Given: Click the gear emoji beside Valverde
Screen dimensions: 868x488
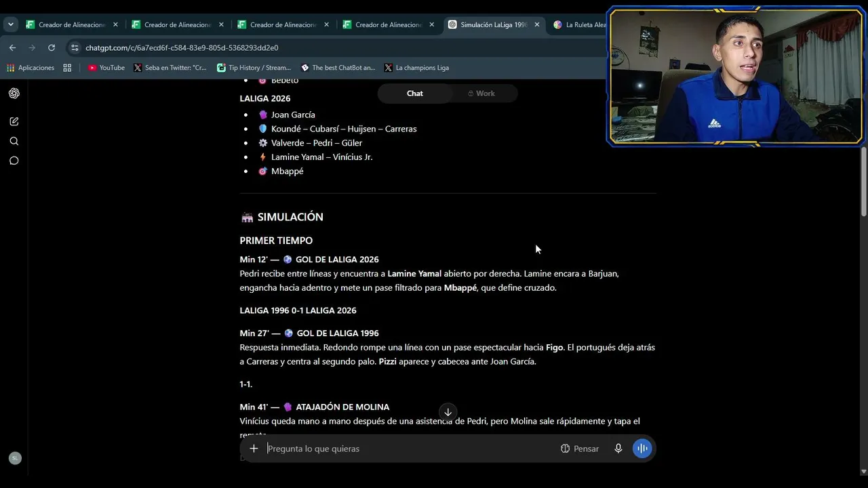Looking at the screenshot, I should coord(263,143).
